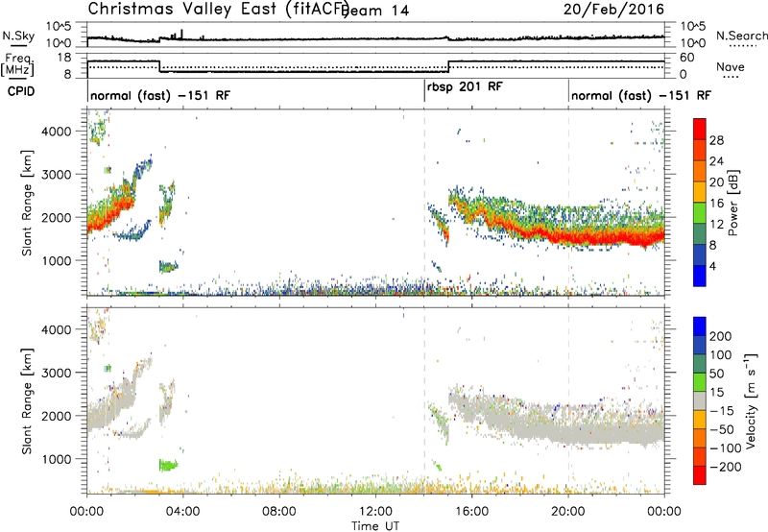
Task: Click the power panel 'Slant Range [km]' label
Action: point(28,203)
